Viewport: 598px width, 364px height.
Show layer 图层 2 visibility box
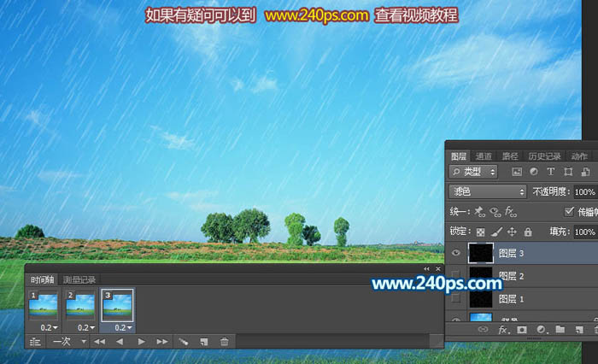(x=455, y=276)
